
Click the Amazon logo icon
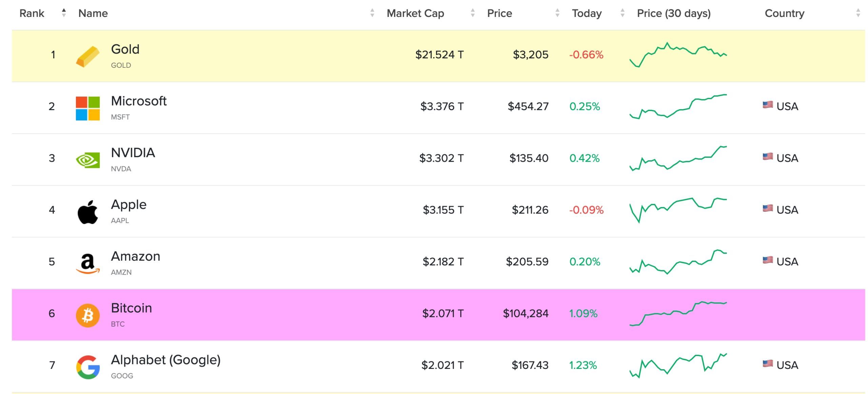[87, 264]
